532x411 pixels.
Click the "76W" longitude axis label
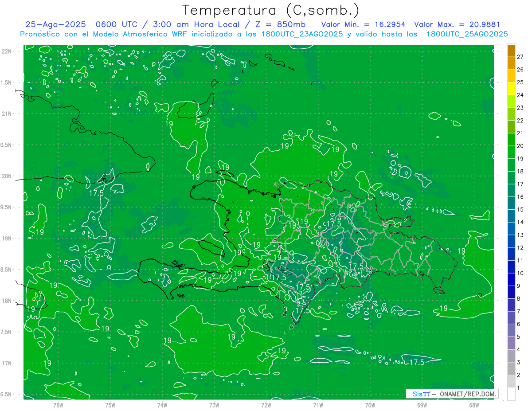58,405
